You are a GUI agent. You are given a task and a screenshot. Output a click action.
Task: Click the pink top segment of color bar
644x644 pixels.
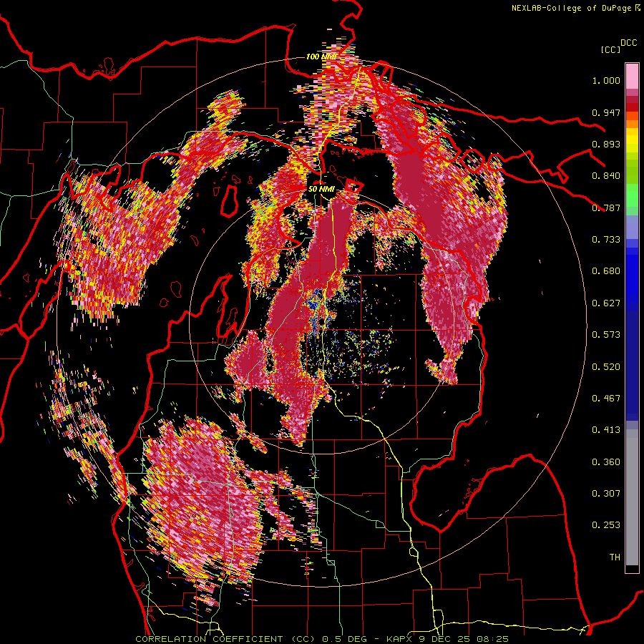click(x=632, y=76)
